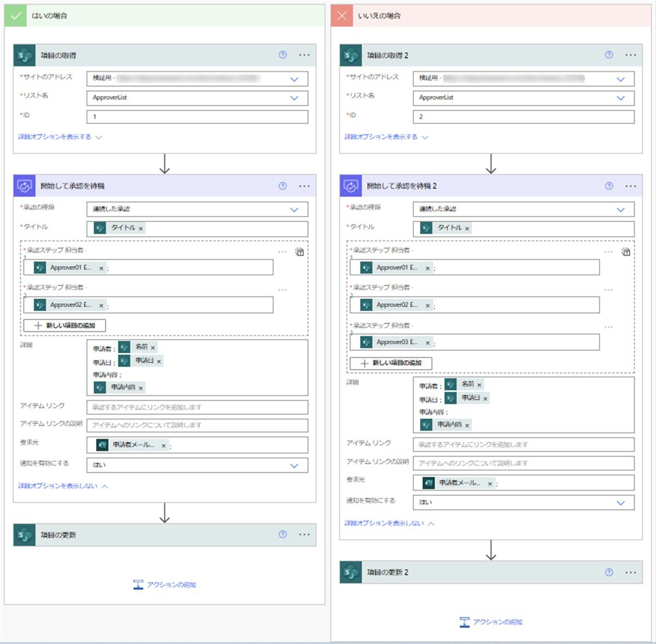The image size is (656, 644).
Task: Click アクションの追加 in the はいの場合 branch
Action: point(165,584)
